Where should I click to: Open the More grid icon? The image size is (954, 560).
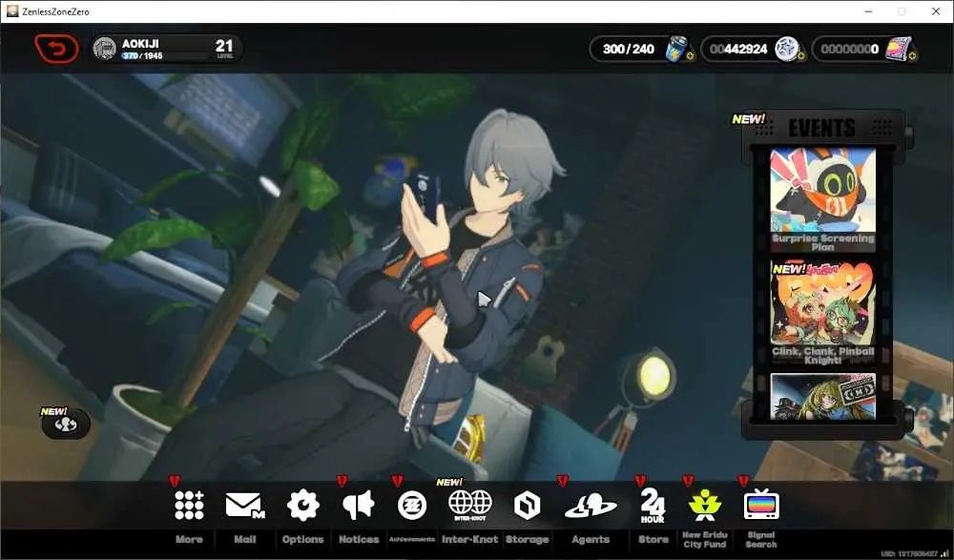pos(189,506)
